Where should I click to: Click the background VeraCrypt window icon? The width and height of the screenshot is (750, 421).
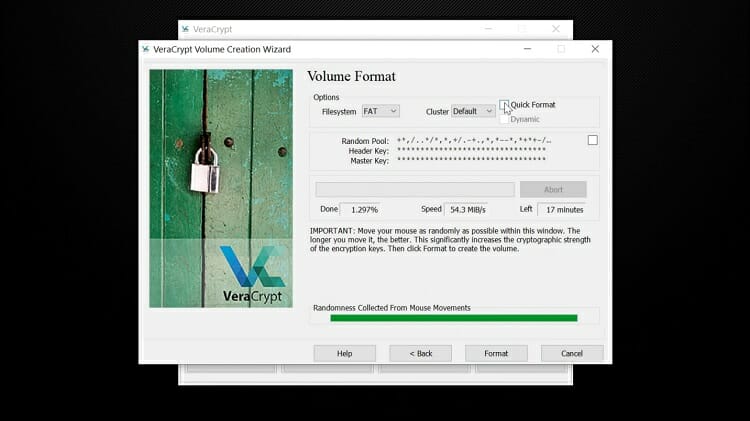185,29
